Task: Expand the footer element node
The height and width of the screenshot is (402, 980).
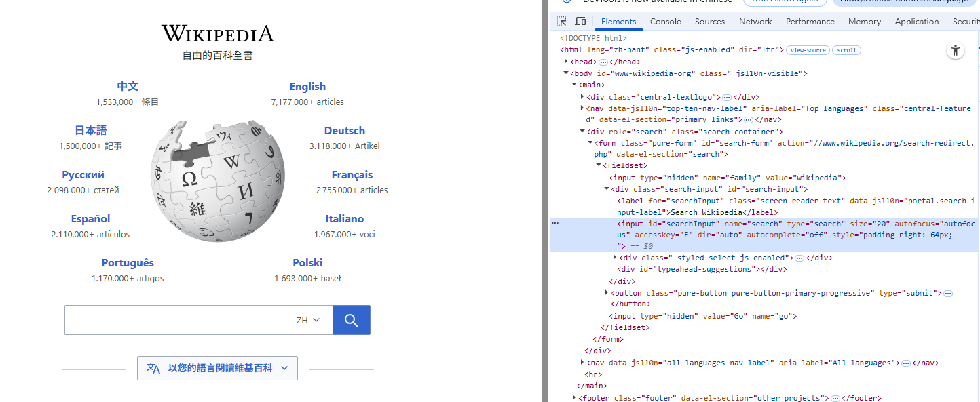Action: coord(574,398)
